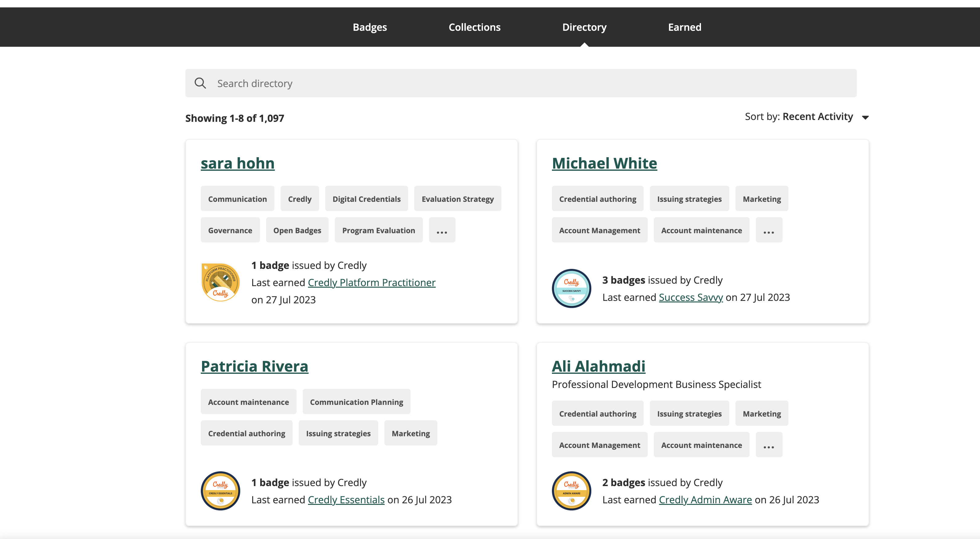
Task: Open the Credly Admin Aware link
Action: [705, 500]
